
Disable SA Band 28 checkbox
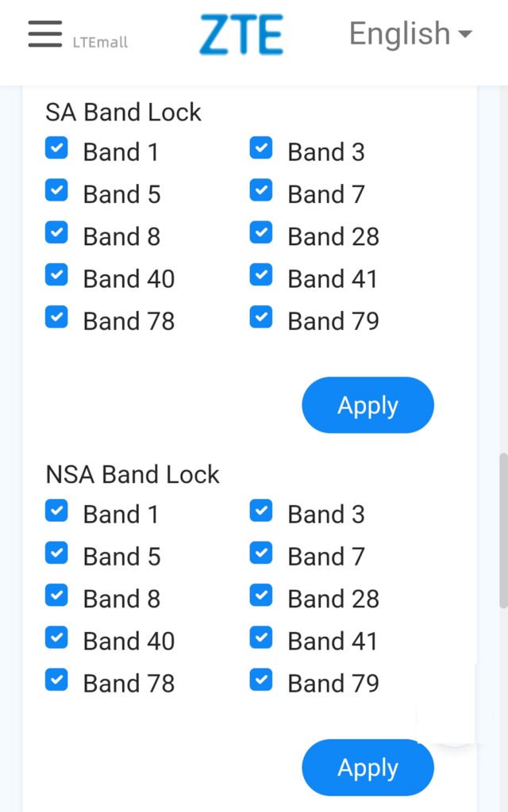click(261, 233)
